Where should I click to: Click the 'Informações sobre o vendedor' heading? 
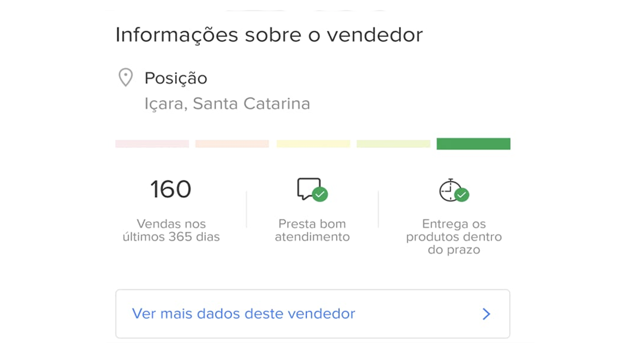[x=269, y=35]
